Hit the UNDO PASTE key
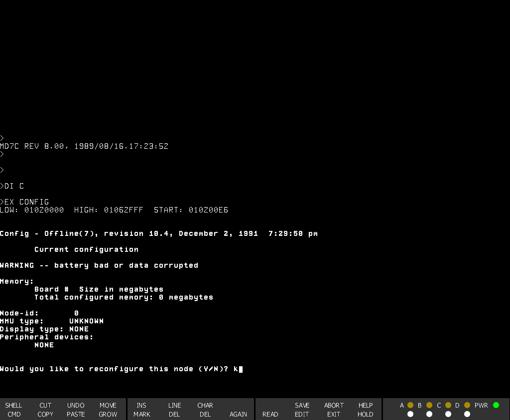This screenshot has width=510, height=420. click(76, 410)
